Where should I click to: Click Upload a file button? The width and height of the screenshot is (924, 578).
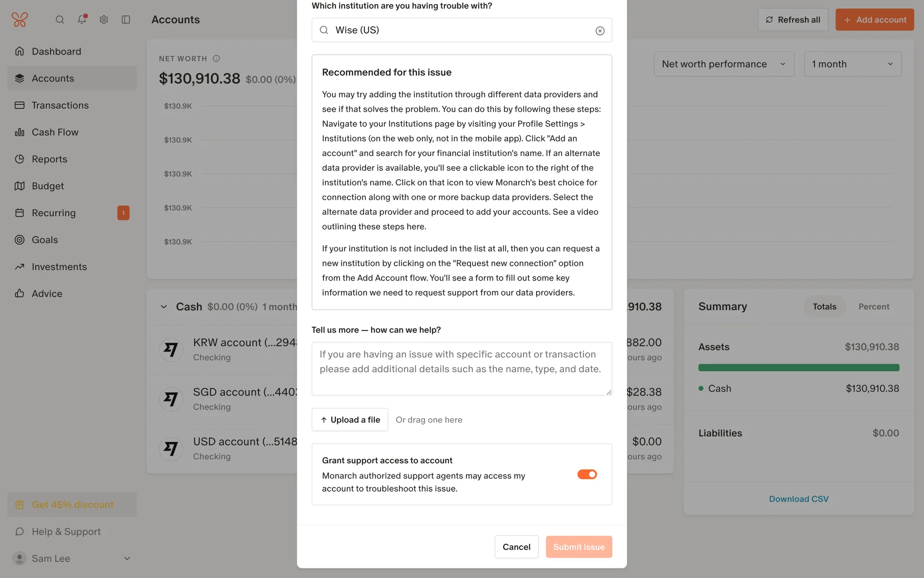point(350,420)
